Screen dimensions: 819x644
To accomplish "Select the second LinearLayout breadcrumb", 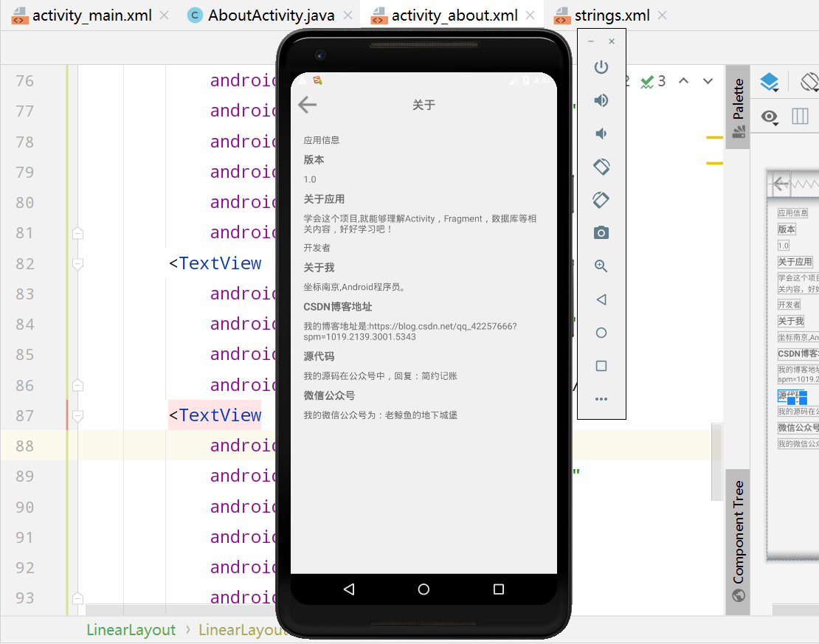I will (243, 630).
